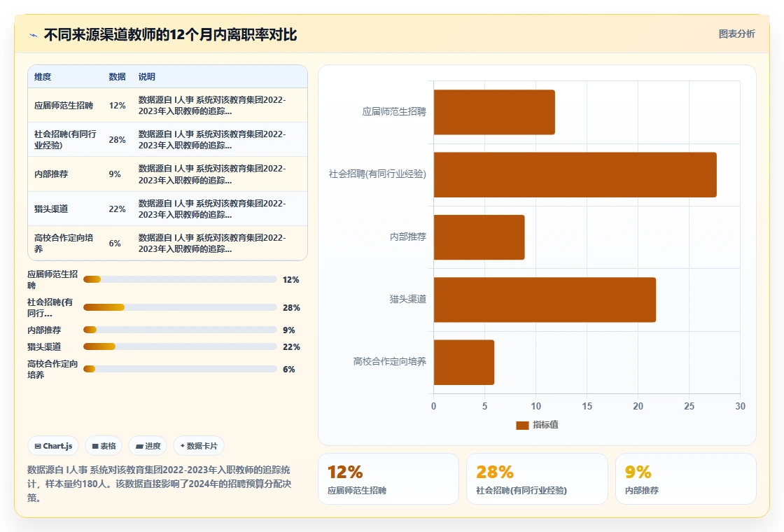Select the 社会招聘(有同行业经验) table cell
784x532 pixels.
click(x=66, y=139)
